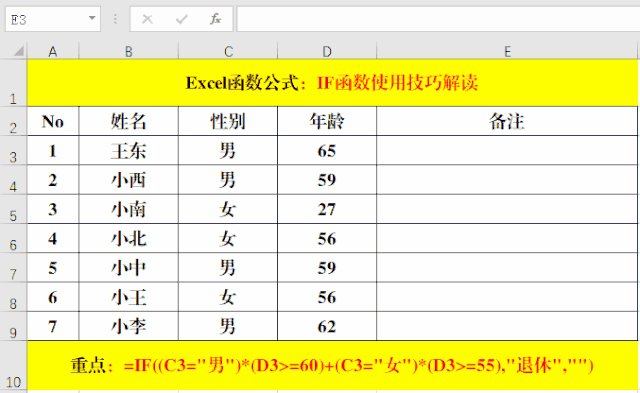Click into the formula bar input area
640x393 pixels.
click(438, 19)
